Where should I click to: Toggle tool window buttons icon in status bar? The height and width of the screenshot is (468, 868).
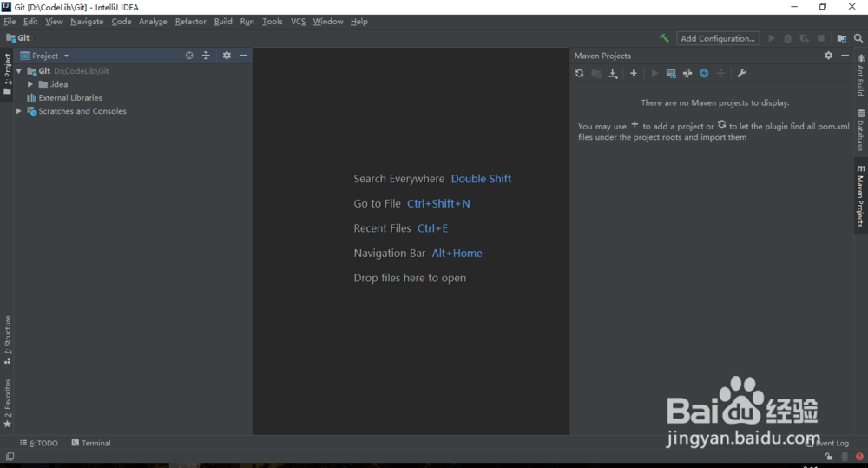pyautogui.click(x=10, y=457)
